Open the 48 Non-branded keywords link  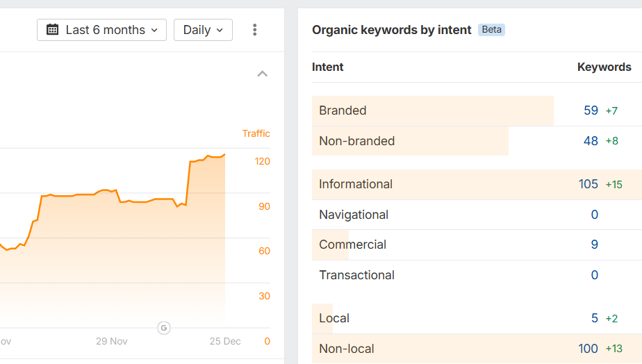(591, 141)
